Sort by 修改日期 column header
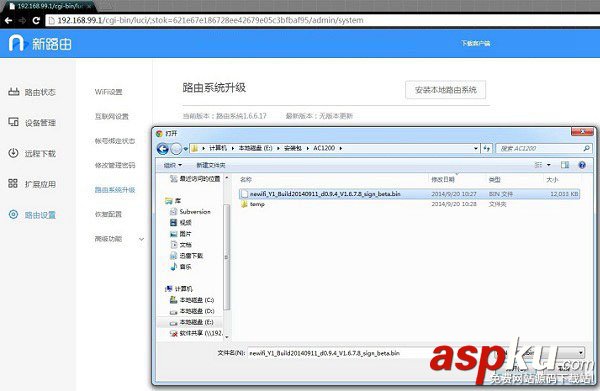The image size is (600, 391). pyautogui.click(x=443, y=179)
